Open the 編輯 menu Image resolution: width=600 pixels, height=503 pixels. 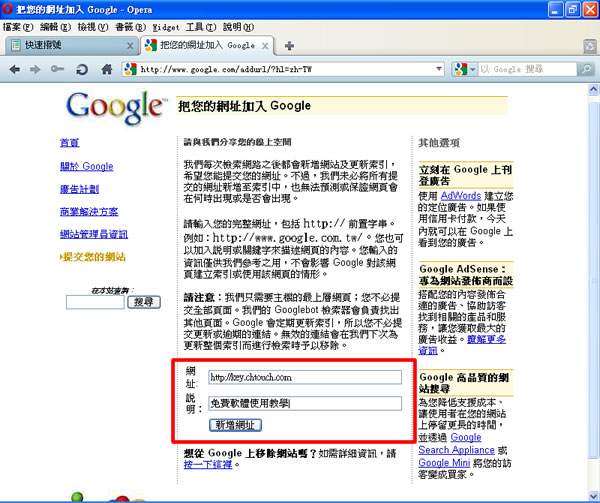[55, 27]
